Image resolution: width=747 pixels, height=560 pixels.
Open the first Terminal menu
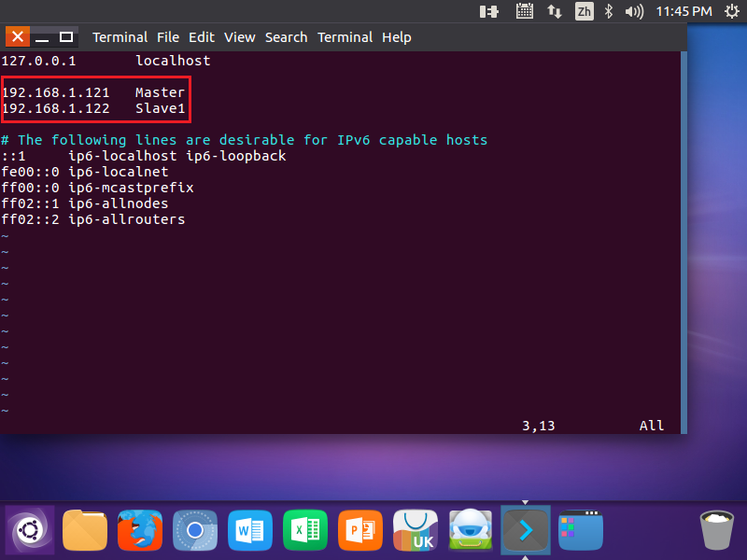click(120, 37)
